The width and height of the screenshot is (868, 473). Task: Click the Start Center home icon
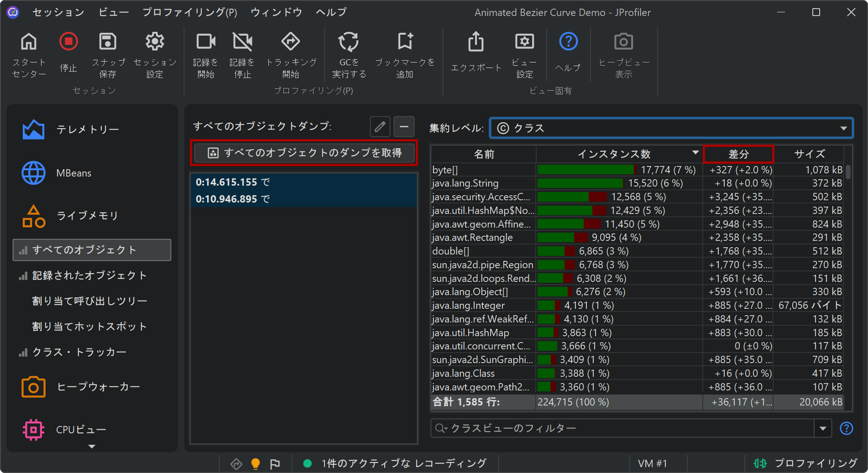[29, 42]
